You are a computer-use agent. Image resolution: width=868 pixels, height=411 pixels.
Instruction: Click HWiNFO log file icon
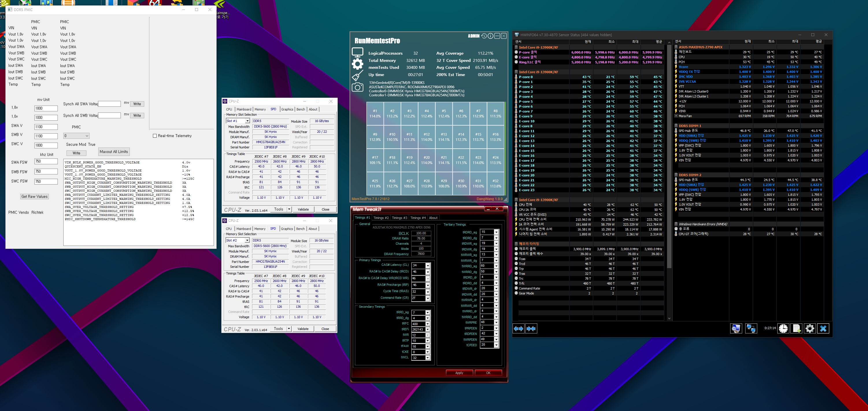(797, 328)
